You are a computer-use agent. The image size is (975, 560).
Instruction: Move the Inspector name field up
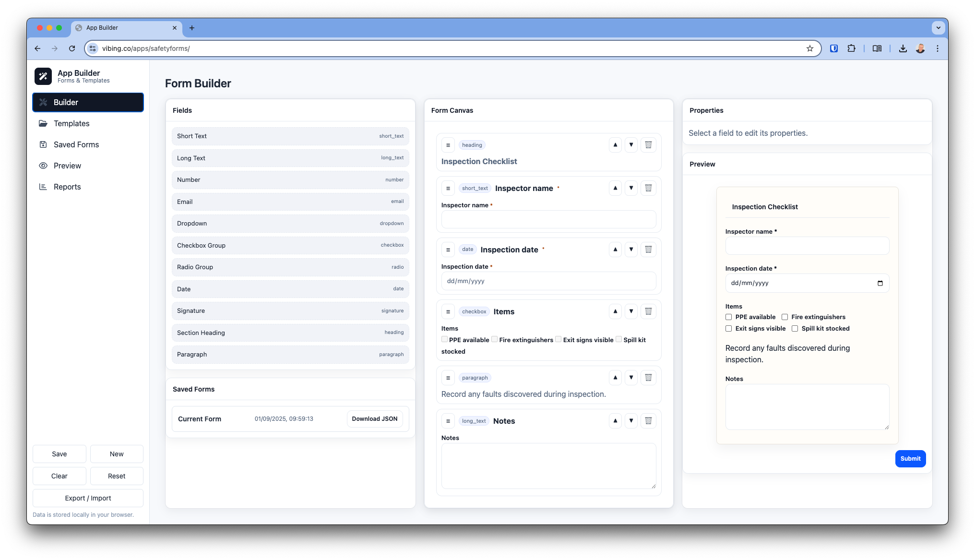(x=615, y=188)
